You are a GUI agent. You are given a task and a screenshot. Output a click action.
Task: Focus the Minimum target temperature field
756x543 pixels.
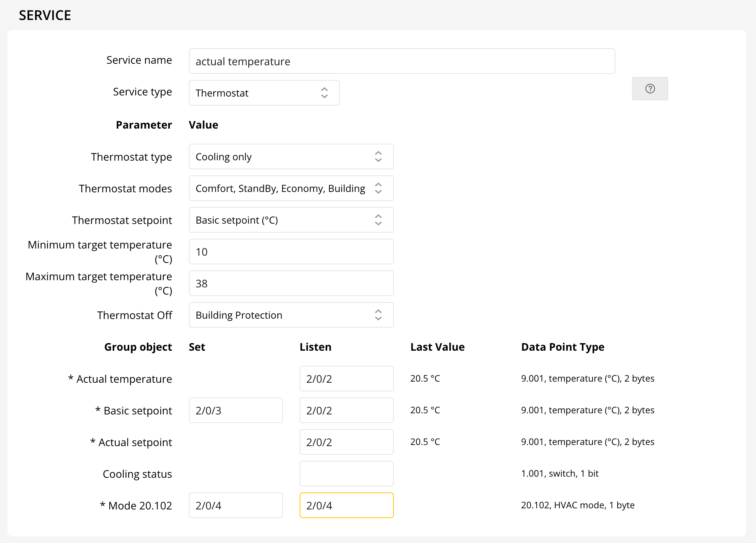[291, 252]
